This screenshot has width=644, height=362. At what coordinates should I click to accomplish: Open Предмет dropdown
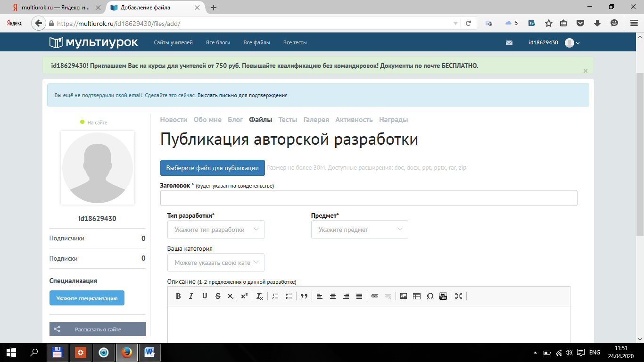[x=360, y=230]
